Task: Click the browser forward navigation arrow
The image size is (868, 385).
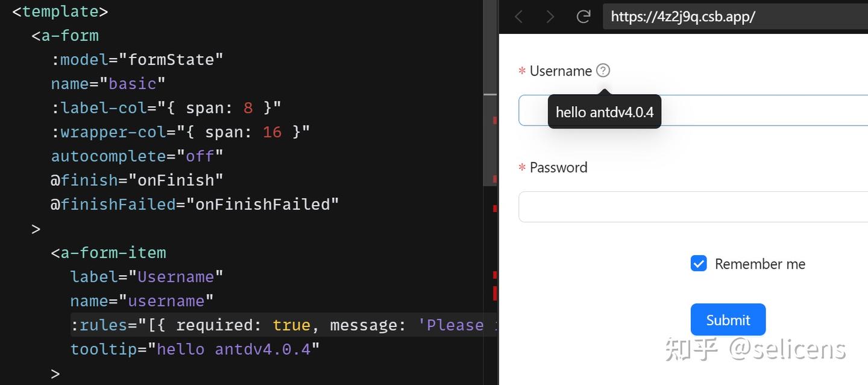Action: [550, 16]
